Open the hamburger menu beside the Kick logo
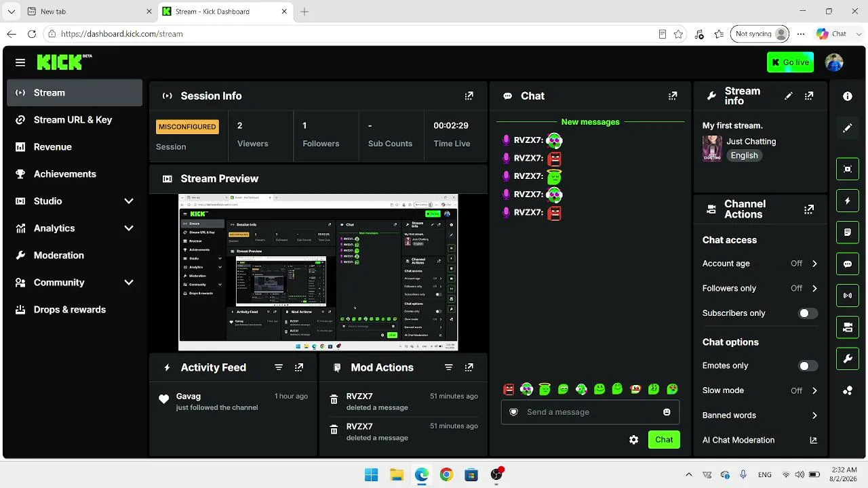Image resolution: width=868 pixels, height=488 pixels. pos(20,62)
